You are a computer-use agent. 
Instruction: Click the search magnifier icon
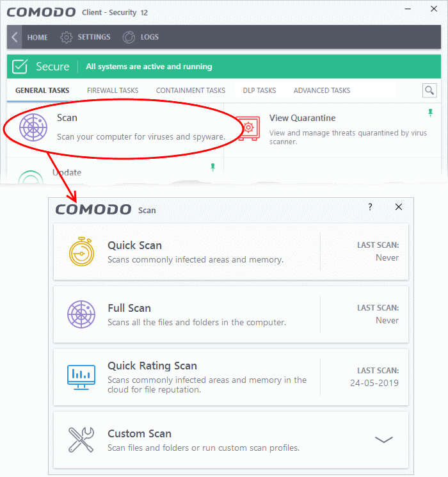(x=429, y=90)
